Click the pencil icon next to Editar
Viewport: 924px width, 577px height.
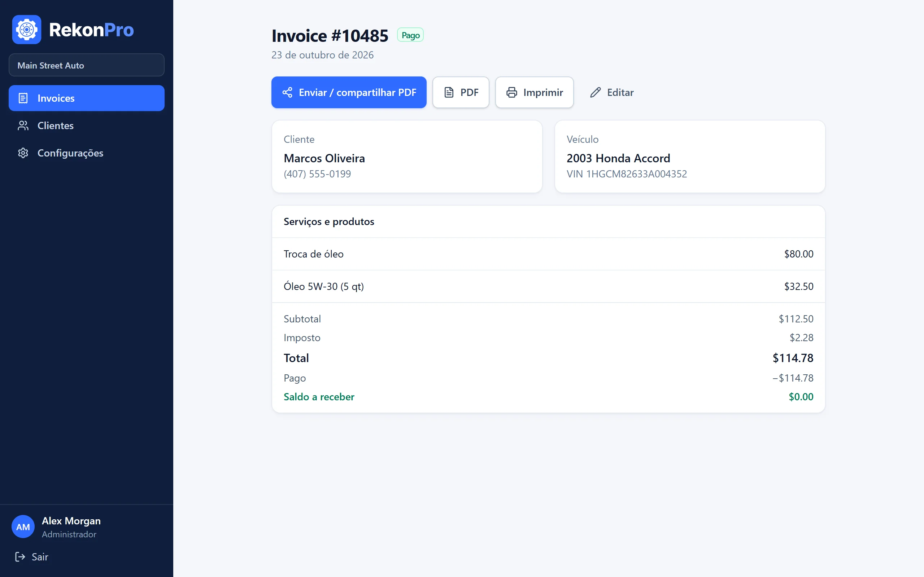[595, 92]
